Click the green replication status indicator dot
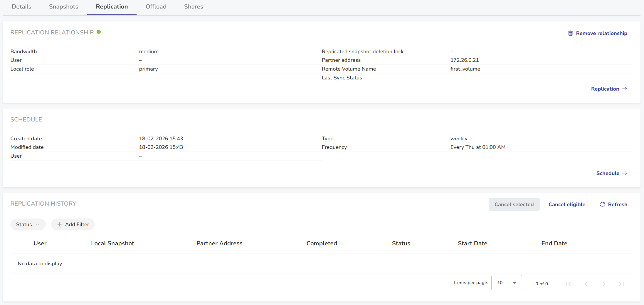The width and height of the screenshot is (644, 305). (x=99, y=32)
